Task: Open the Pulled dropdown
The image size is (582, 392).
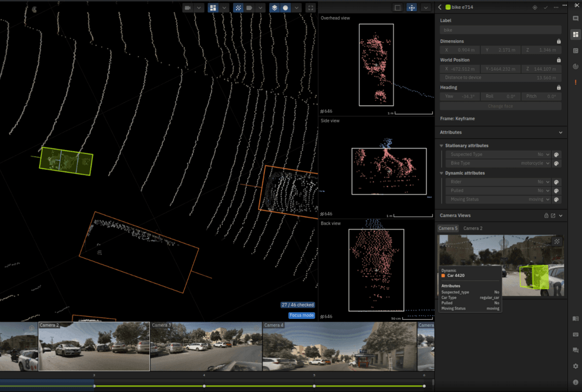Action: pyautogui.click(x=498, y=191)
